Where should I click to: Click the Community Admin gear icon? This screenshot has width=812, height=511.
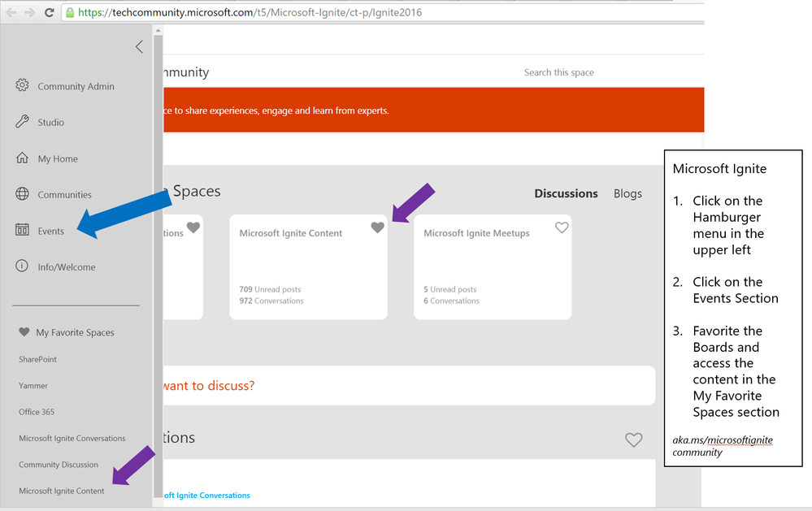[x=22, y=85]
